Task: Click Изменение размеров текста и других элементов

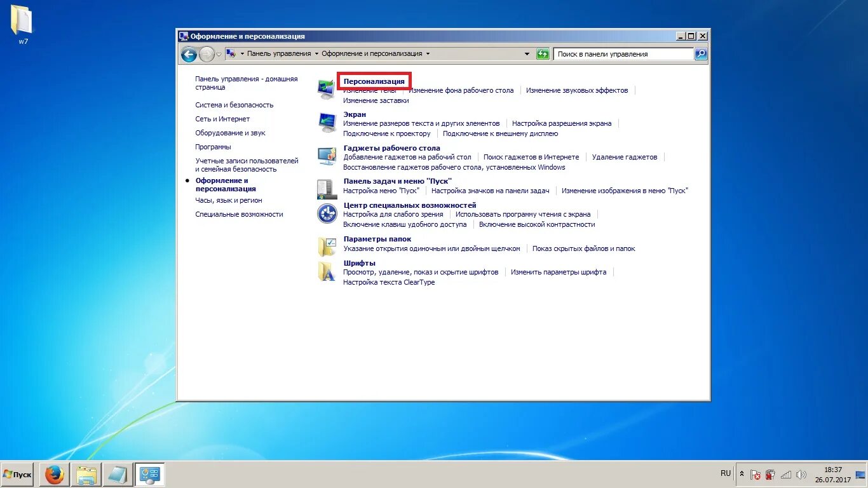Action: pyautogui.click(x=421, y=123)
